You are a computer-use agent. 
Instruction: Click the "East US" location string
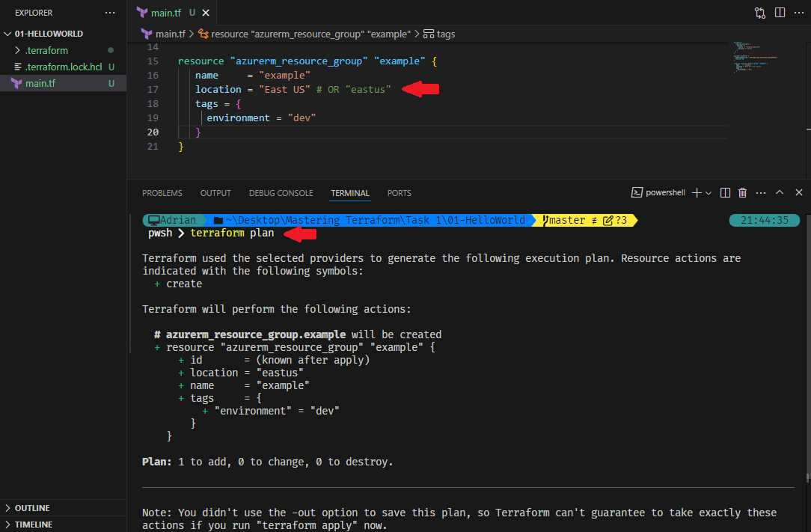coord(284,90)
